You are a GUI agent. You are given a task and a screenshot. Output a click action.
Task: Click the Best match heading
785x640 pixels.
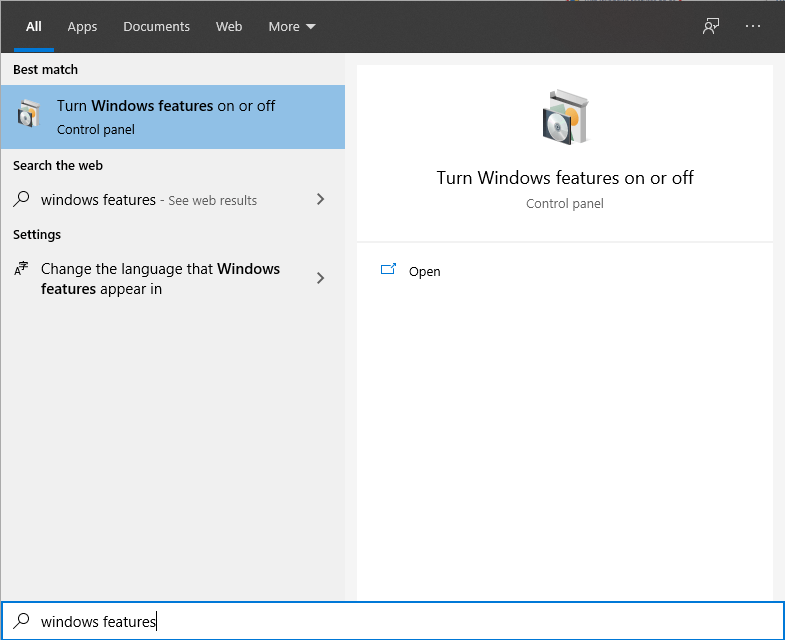(x=46, y=70)
